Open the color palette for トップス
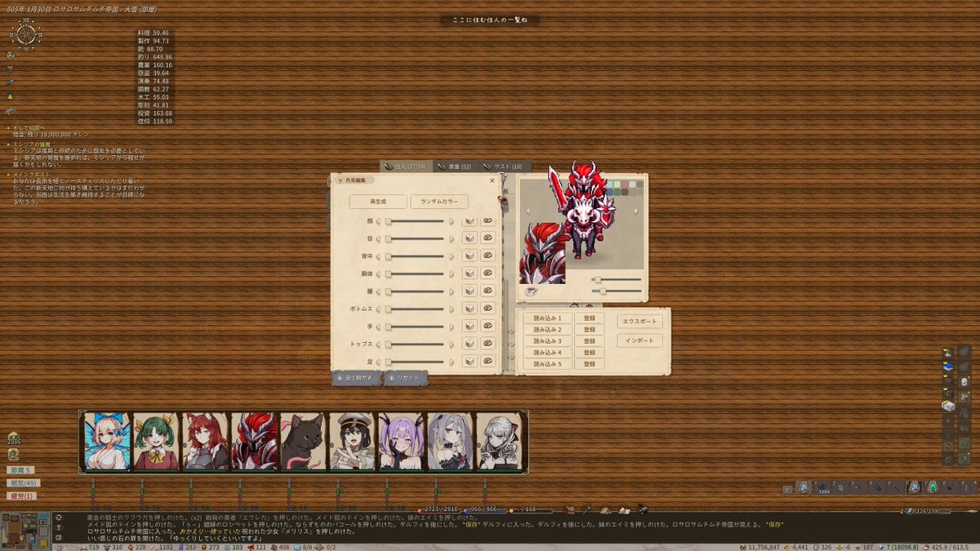This screenshot has height=551, width=980. coord(488,344)
